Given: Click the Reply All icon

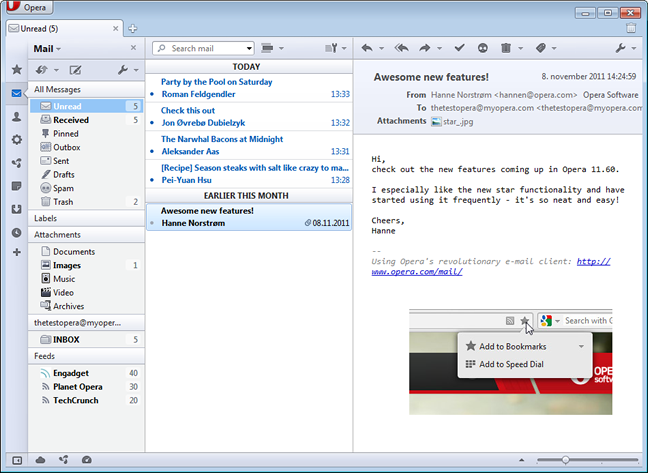Looking at the screenshot, I should pyautogui.click(x=401, y=48).
